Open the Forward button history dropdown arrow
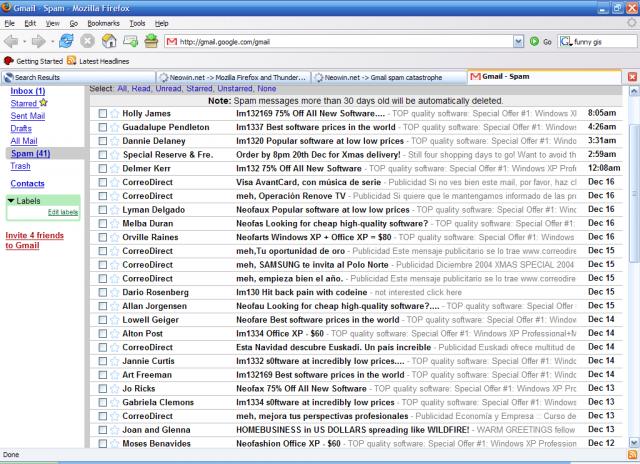This screenshot has width=640, height=464. (52, 42)
